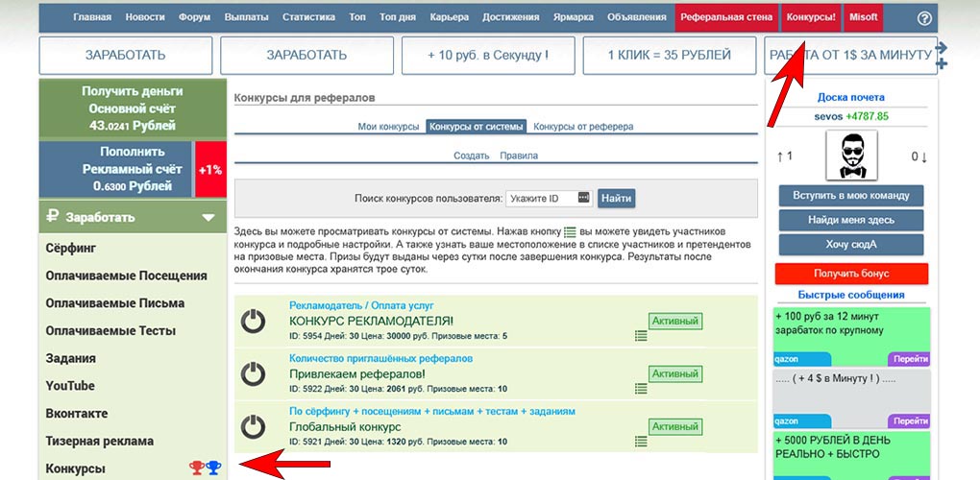Open Достижения menu item

pyautogui.click(x=510, y=17)
